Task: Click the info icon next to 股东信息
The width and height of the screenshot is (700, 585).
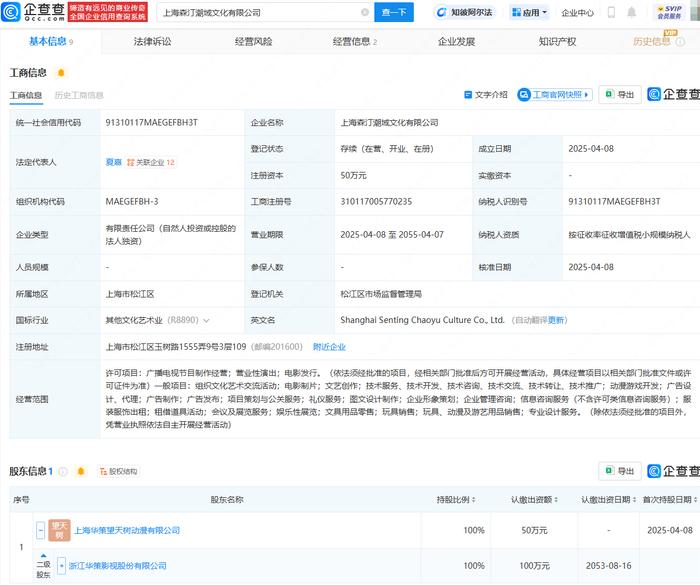Action: (63, 471)
